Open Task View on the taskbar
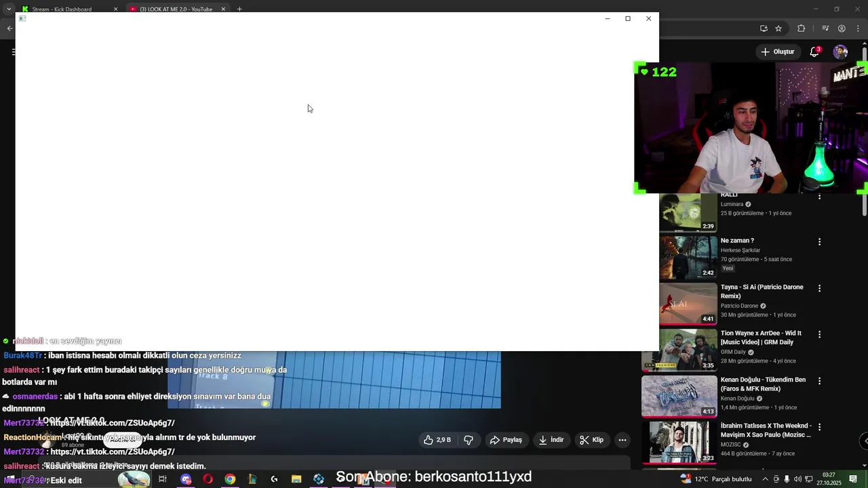 pyautogui.click(x=163, y=479)
